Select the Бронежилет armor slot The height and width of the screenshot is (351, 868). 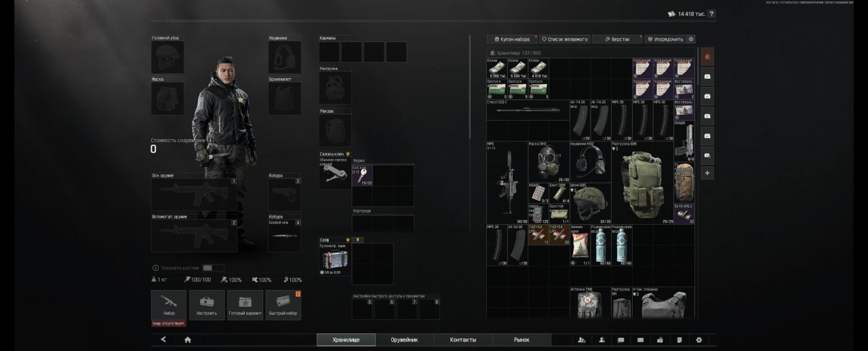(285, 98)
